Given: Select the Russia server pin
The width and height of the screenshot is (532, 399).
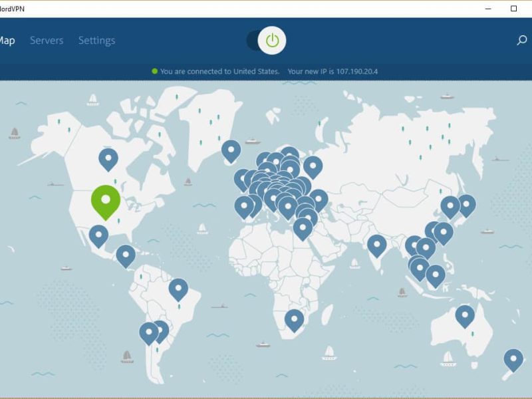Looking at the screenshot, I should [x=313, y=168].
